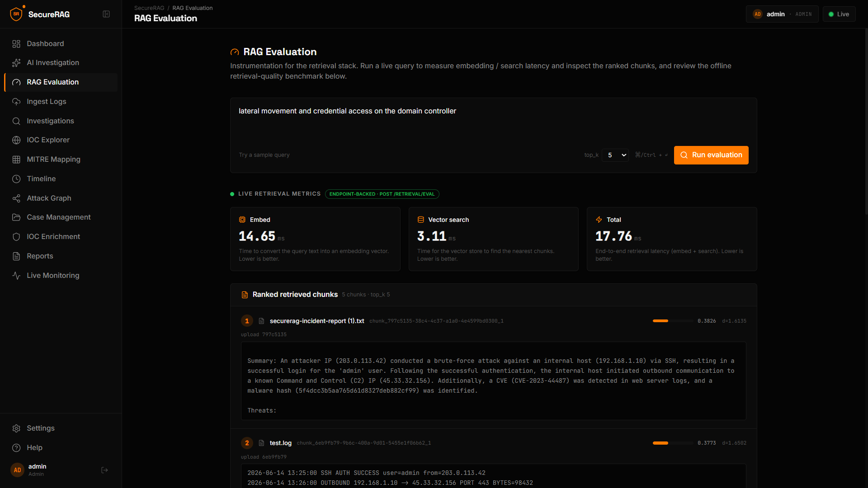Image resolution: width=868 pixels, height=488 pixels.
Task: Go to AI Investigation page
Action: (x=61, y=63)
